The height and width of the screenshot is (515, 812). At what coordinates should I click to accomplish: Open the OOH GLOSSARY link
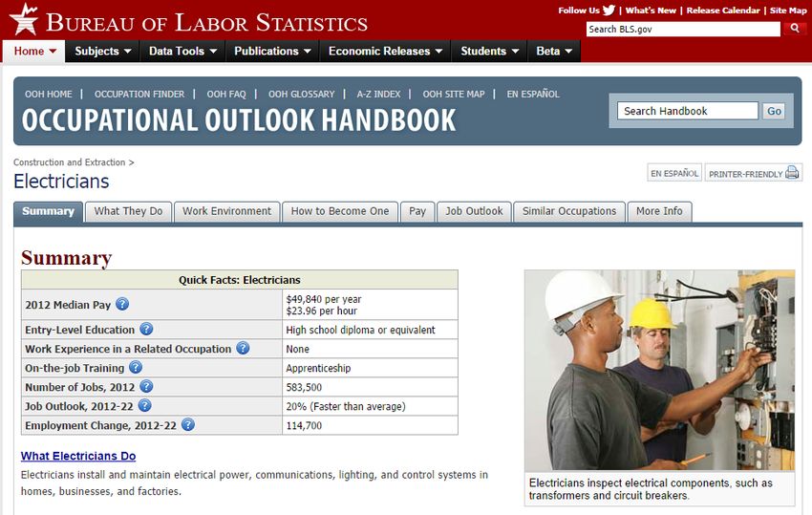pos(301,95)
